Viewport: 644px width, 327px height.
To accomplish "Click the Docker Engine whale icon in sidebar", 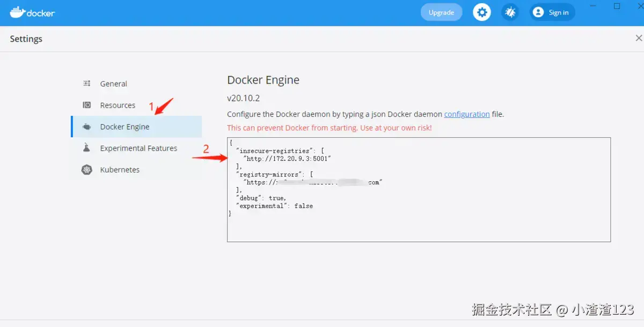I will (x=87, y=127).
